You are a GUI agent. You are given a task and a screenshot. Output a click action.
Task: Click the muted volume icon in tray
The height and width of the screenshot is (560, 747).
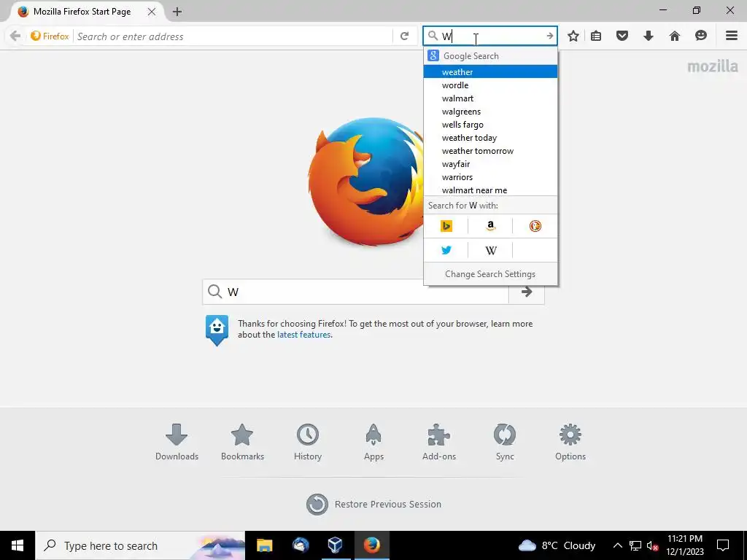pos(653,545)
